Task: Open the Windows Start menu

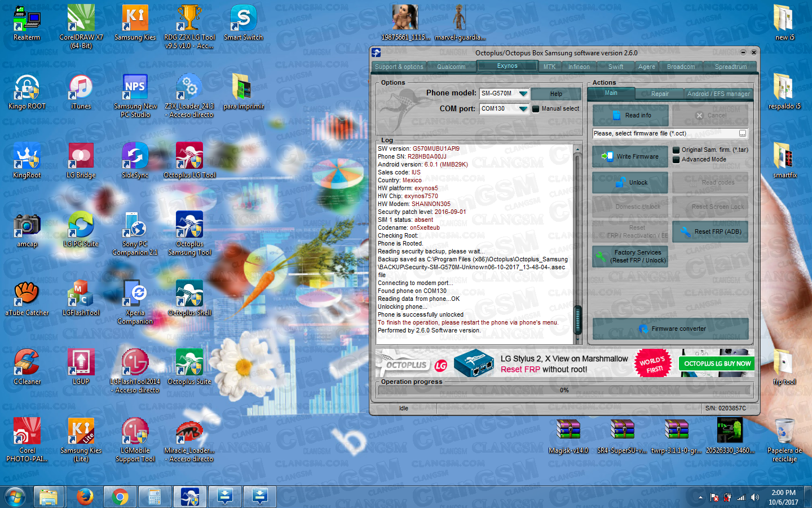Action: [15, 497]
